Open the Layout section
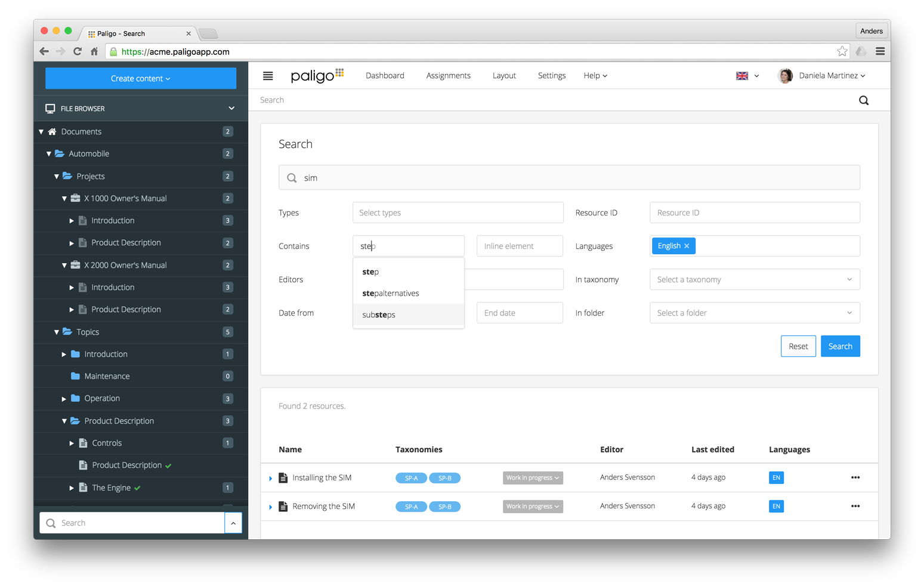Image resolution: width=924 pixels, height=587 pixels. pyautogui.click(x=504, y=76)
